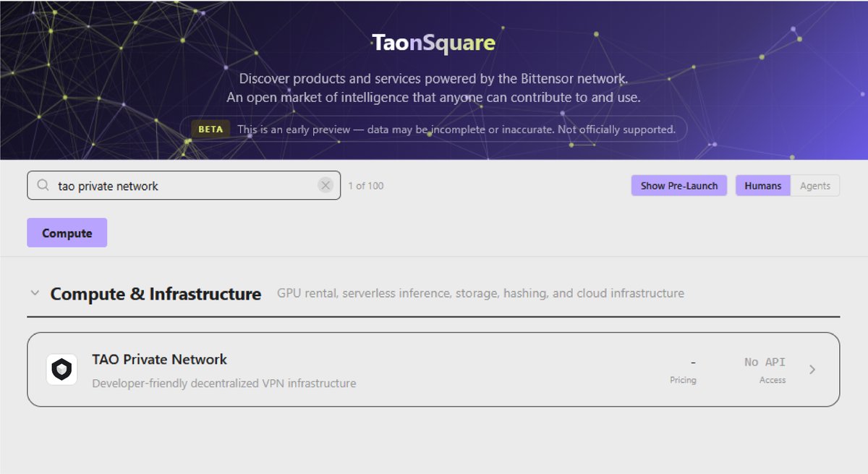868x474 pixels.
Task: Open the TAO Private Network card
Action: click(433, 370)
